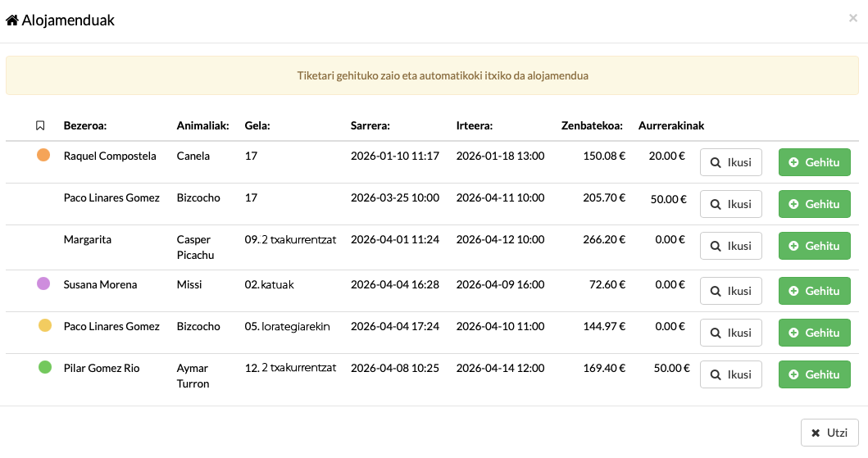Click the house icon beside Alojamenduak title

tap(12, 20)
